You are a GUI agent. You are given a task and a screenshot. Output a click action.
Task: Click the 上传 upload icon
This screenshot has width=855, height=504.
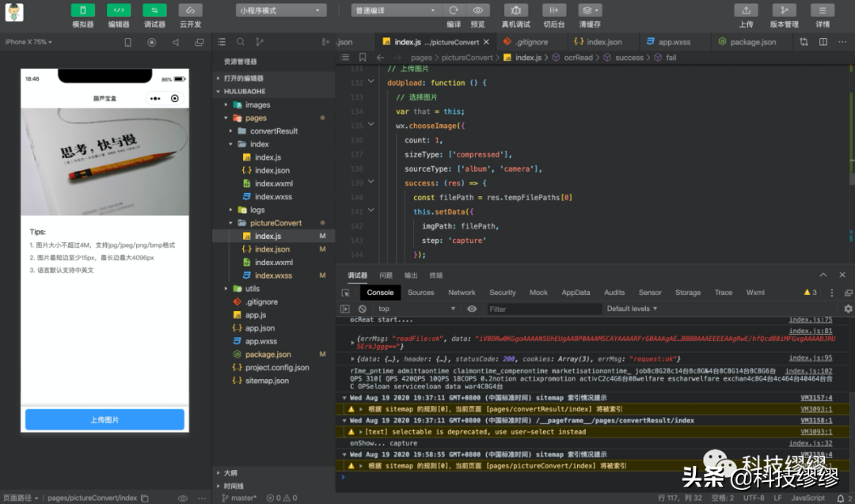click(x=746, y=10)
